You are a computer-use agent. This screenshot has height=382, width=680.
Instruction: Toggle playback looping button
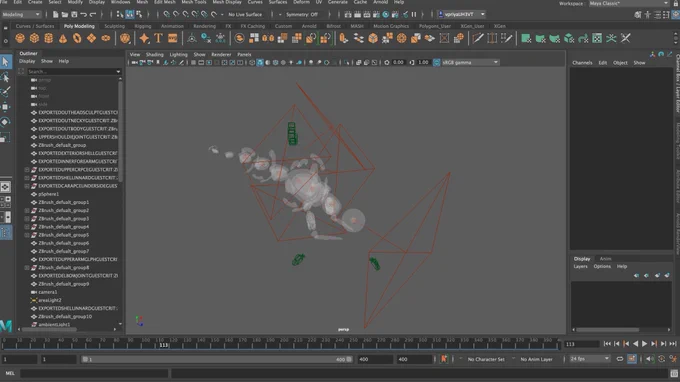[620, 359]
